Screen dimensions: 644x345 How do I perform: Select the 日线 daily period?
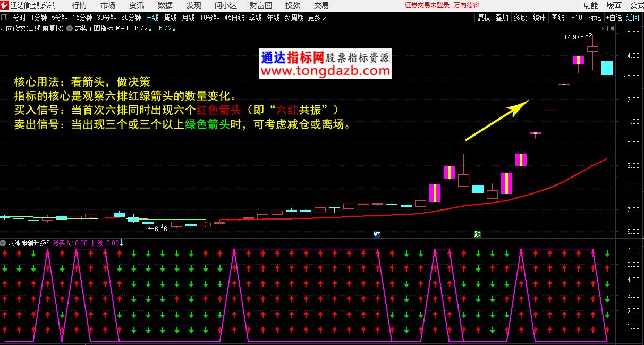coord(152,18)
